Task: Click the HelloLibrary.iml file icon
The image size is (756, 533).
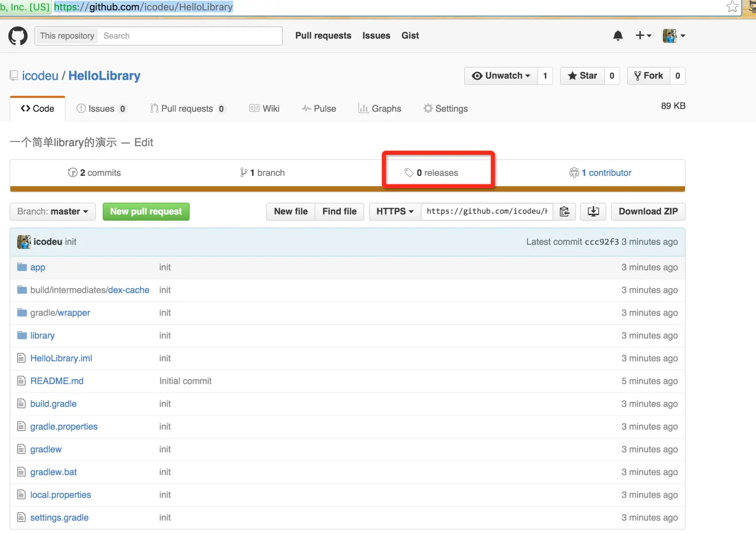Action: [x=21, y=358]
